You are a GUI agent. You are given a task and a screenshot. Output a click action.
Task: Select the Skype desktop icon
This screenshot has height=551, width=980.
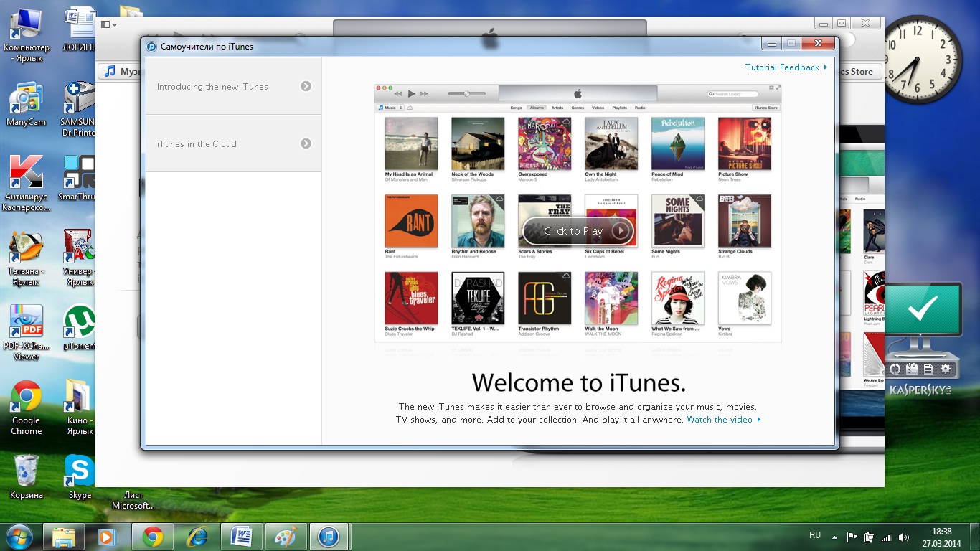(80, 476)
